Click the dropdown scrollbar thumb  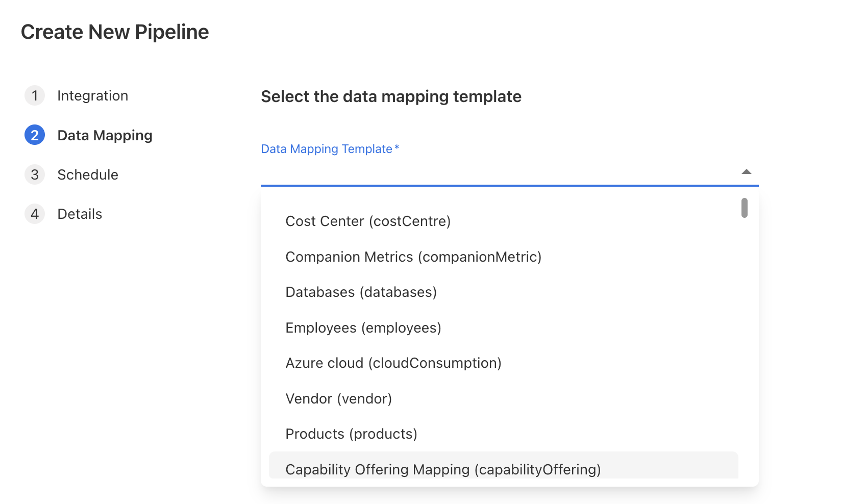pos(745,208)
